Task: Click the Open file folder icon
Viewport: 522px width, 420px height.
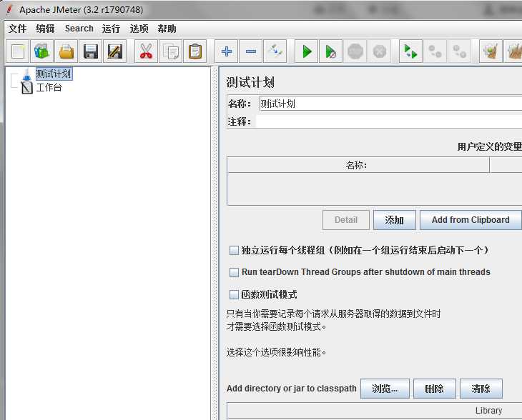Action: (67, 51)
